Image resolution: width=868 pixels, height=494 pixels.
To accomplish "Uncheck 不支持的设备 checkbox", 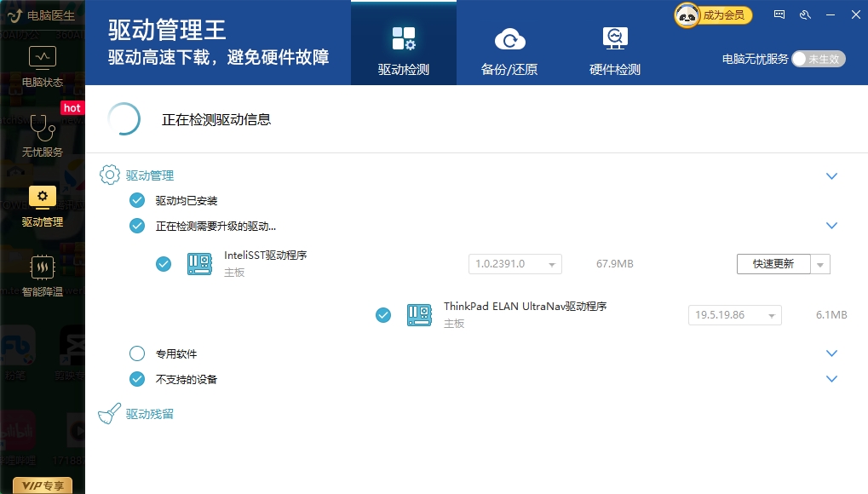I will [x=137, y=379].
